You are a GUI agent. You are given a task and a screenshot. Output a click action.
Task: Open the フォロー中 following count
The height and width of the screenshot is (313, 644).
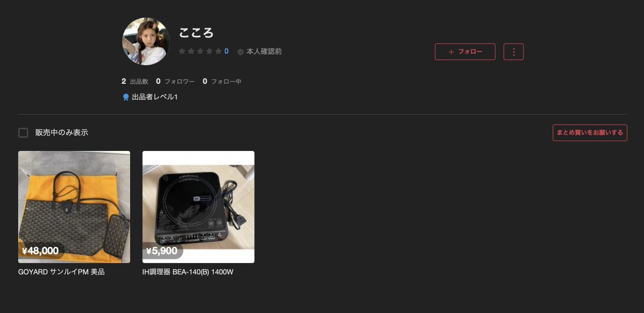[x=222, y=82]
